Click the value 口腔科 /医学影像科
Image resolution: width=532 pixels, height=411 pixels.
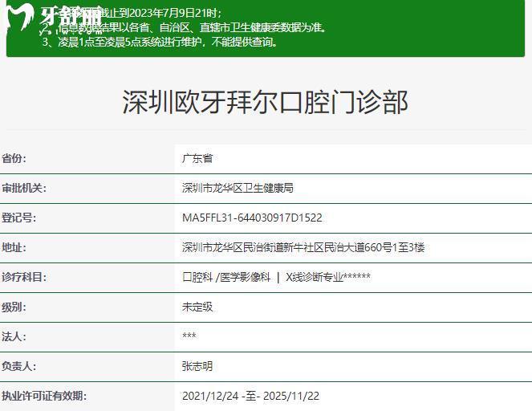click(226, 277)
